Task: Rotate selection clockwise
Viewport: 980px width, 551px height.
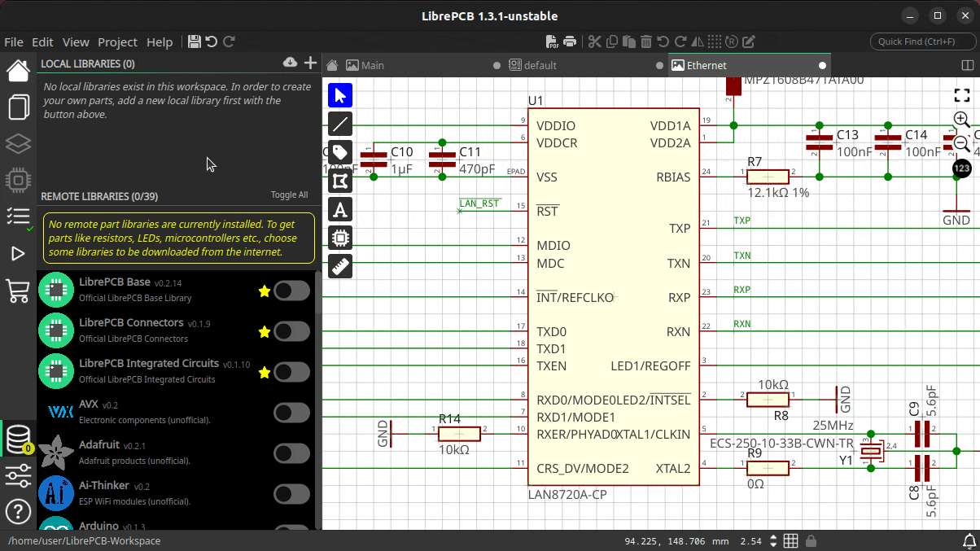Action: 680,42
